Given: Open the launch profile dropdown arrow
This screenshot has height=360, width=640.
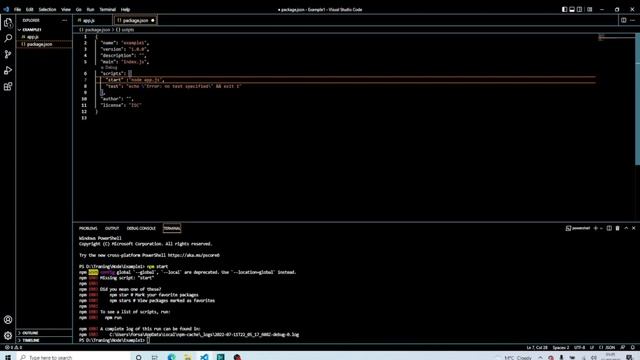Looking at the screenshot, I should 601,228.
